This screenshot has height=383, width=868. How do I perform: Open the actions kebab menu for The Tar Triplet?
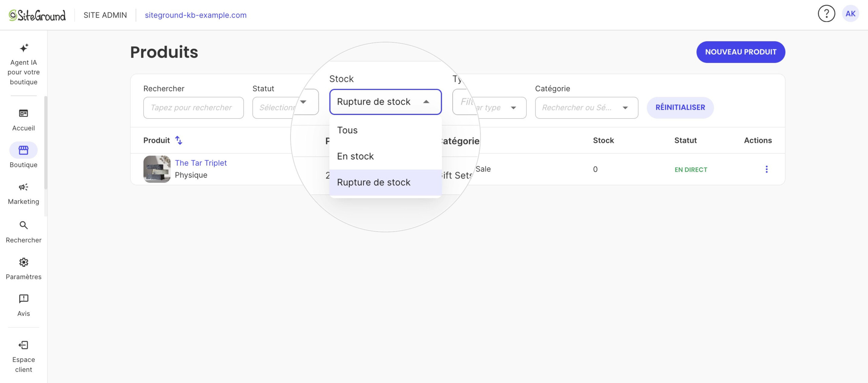point(766,169)
